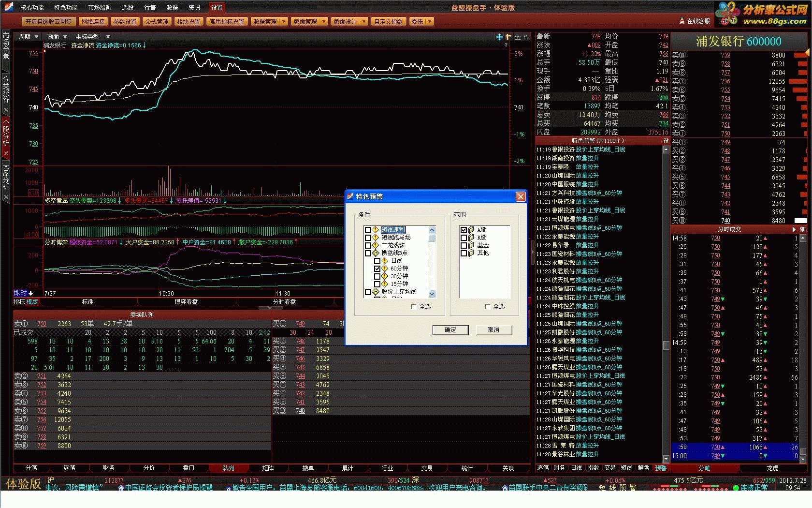Click the 开启自选股云同步 button
This screenshot has width=812, height=508.
(x=48, y=21)
